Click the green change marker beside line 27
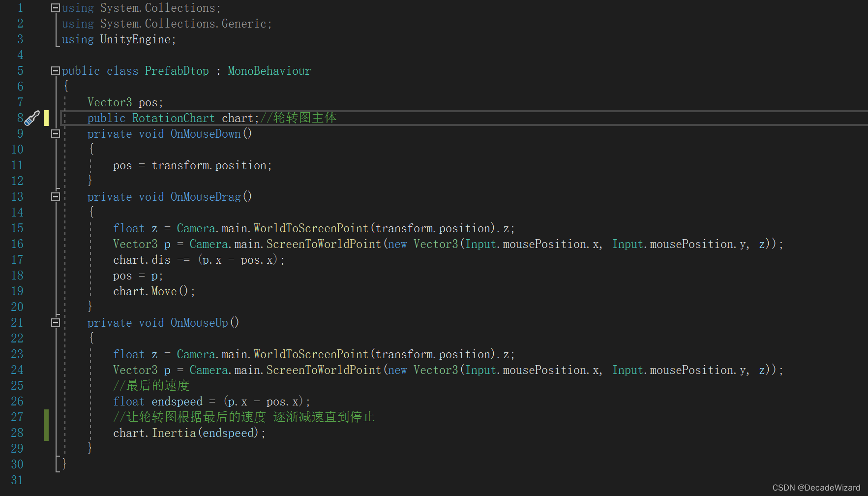This screenshot has height=496, width=868. (x=46, y=425)
